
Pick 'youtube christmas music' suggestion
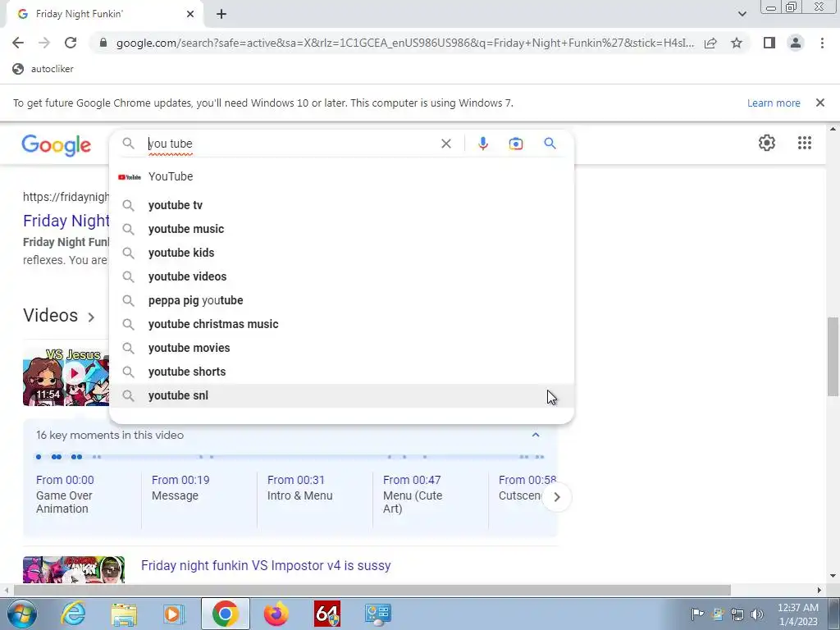click(x=341, y=324)
